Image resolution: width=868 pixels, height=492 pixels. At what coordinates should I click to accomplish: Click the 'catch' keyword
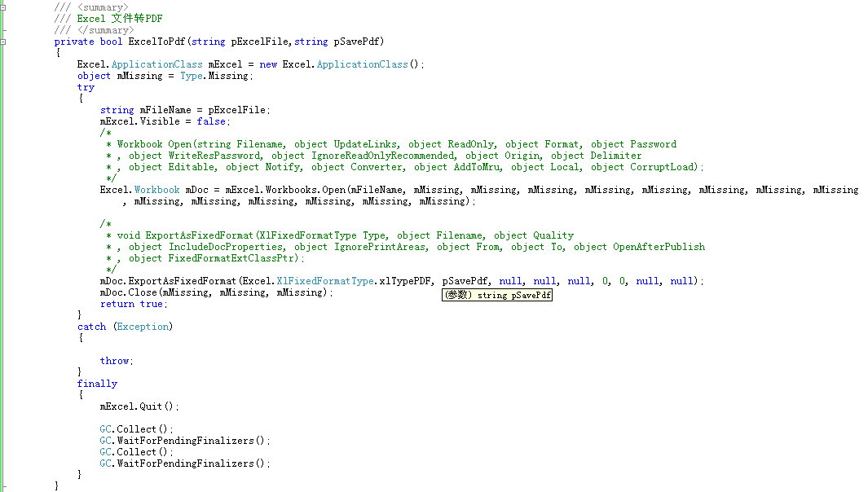91,327
